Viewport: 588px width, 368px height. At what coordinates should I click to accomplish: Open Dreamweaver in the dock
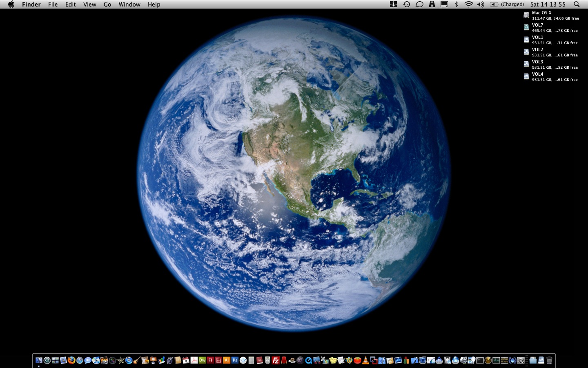pos(202,360)
